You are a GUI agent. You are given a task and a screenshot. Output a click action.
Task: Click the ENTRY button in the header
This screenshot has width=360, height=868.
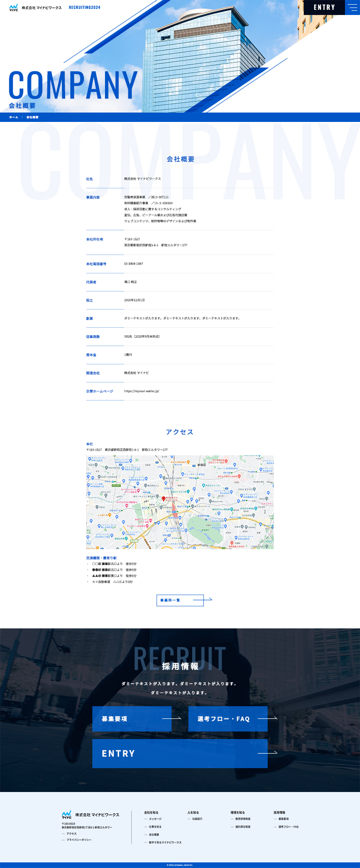click(324, 8)
